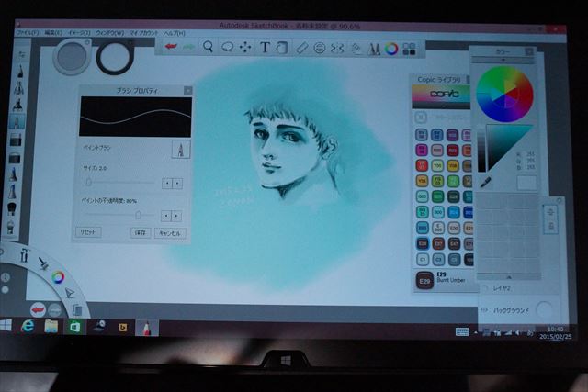Click the キャンセル button
588x392 pixels.
[x=170, y=233]
